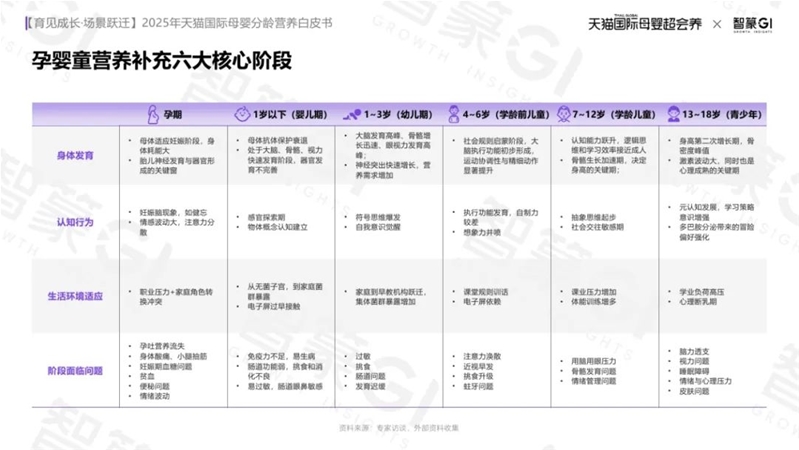Click the text 家庭到早教机构跃迁
The image size is (799, 450).
point(390,292)
